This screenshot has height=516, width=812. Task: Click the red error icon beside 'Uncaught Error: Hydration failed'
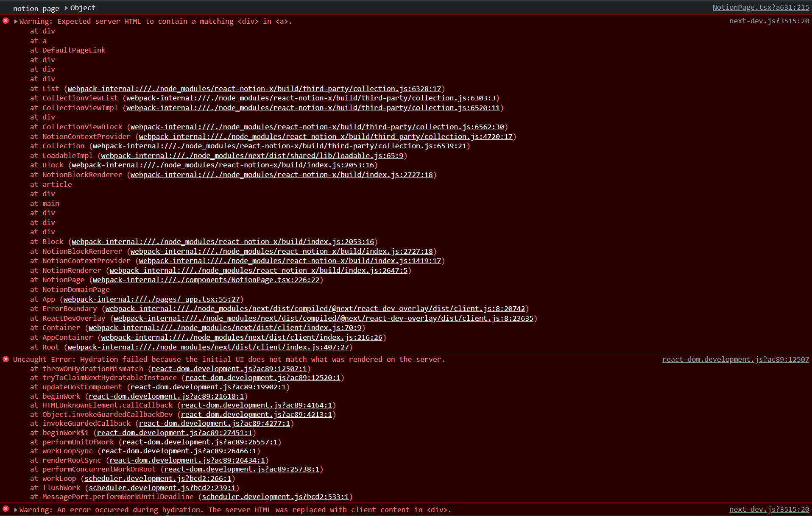coord(6,359)
